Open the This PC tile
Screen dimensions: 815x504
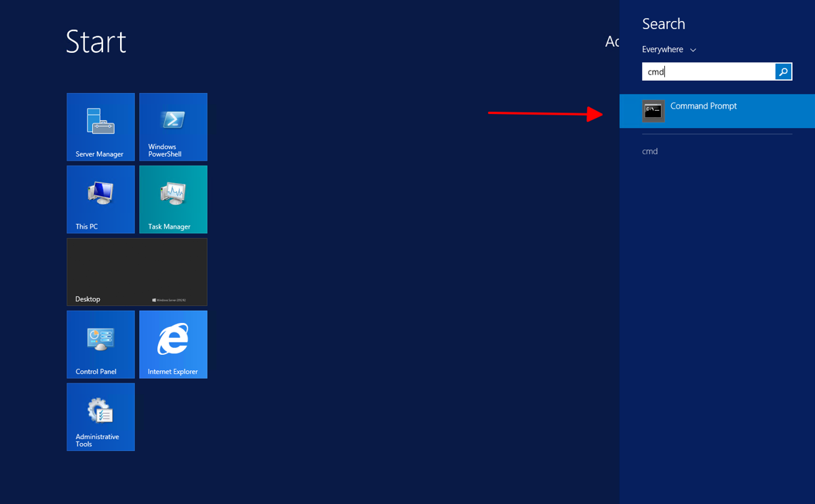100,199
